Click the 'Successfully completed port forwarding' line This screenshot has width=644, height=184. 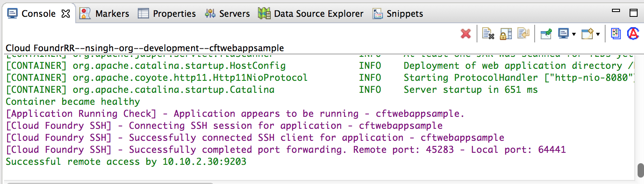click(286, 150)
